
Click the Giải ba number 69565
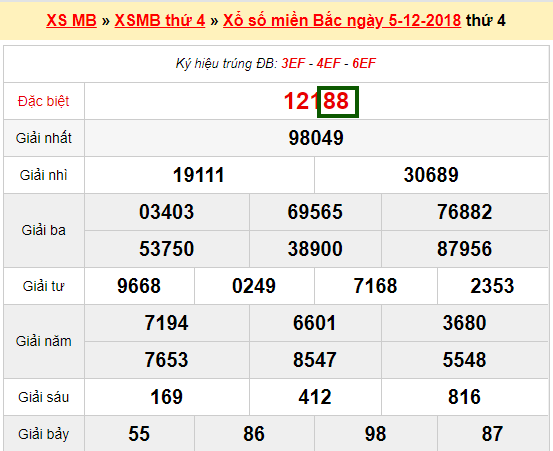pos(315,212)
